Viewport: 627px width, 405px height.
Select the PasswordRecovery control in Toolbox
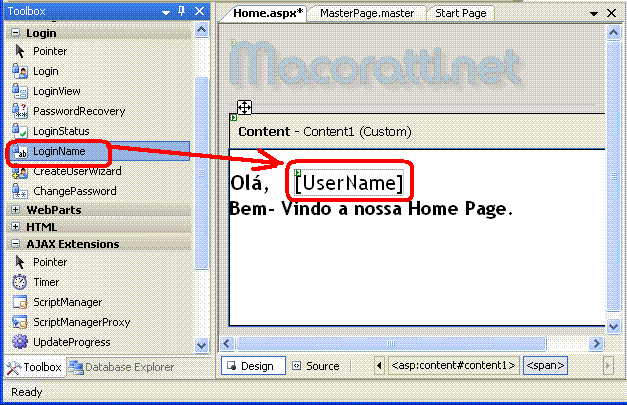(x=75, y=111)
